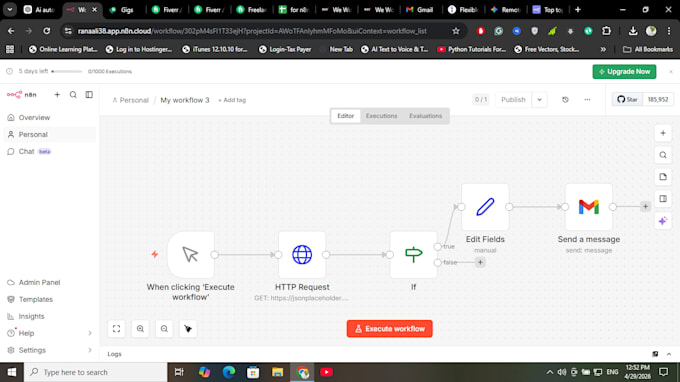The width and height of the screenshot is (680, 382).
Task: Switch to the Evaluations tab
Action: pyautogui.click(x=425, y=116)
